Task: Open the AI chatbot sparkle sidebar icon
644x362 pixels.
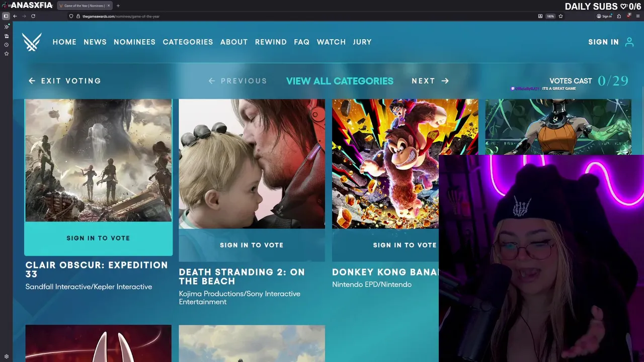Action: 7,27
